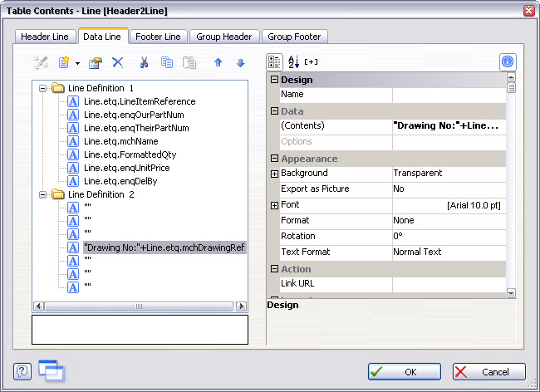This screenshot has width=540, height=392.
Task: Collapse the Line Definition 1 tree node
Action: (x=42, y=89)
